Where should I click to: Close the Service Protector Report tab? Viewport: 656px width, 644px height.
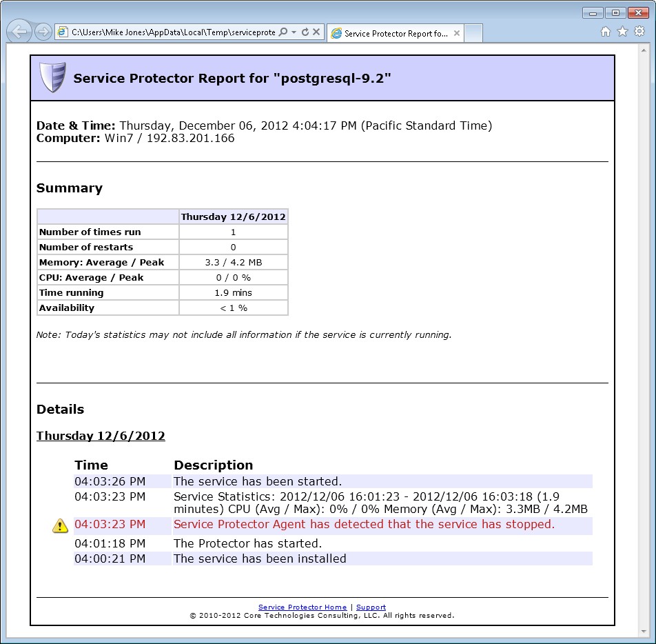tap(457, 33)
